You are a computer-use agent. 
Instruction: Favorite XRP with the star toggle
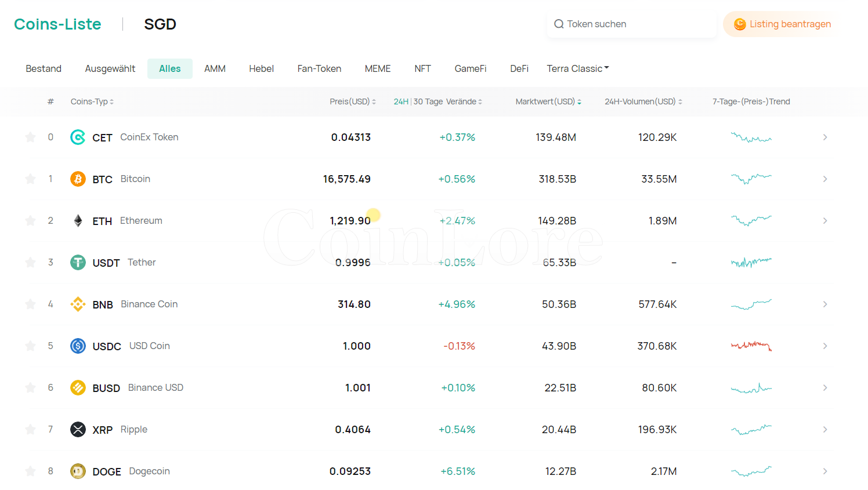[30, 429]
